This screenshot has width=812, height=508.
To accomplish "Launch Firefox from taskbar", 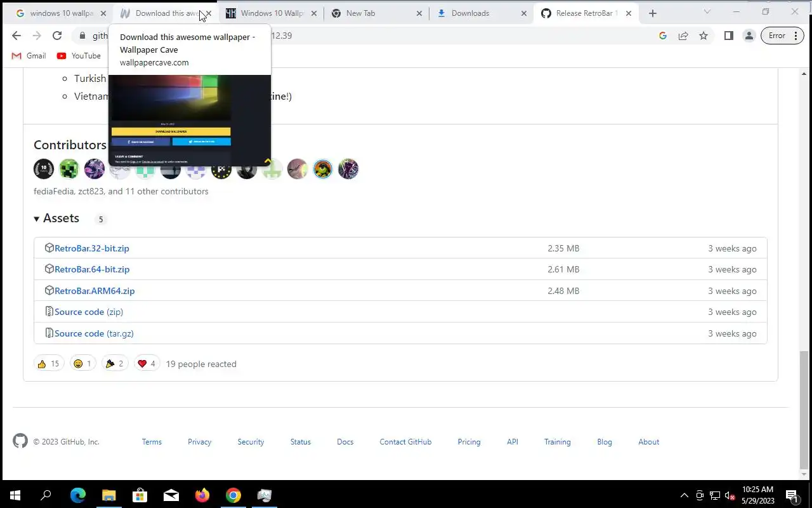I will (x=202, y=495).
